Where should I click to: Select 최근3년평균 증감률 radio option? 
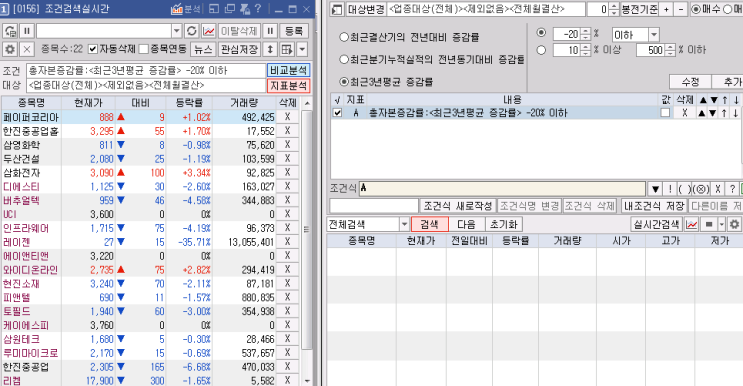[x=344, y=81]
